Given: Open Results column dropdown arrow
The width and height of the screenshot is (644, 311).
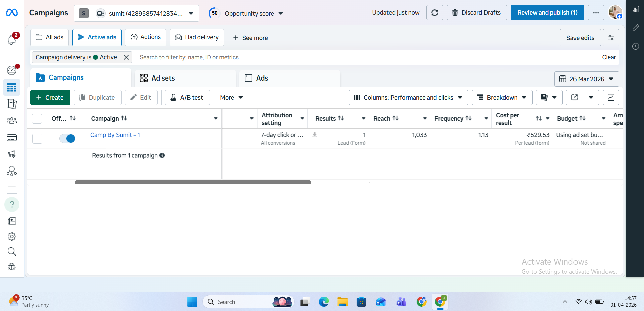Looking at the screenshot, I should pos(363,118).
